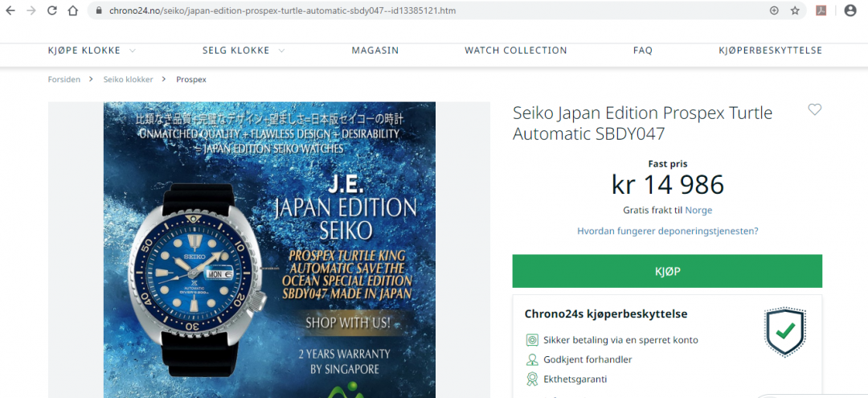Reload the page with the refresh icon

[52, 10]
